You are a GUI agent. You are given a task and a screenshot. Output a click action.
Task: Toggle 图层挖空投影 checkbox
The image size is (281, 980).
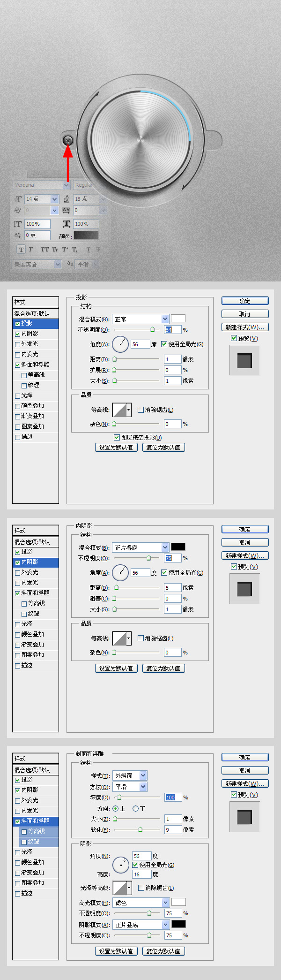[117, 437]
